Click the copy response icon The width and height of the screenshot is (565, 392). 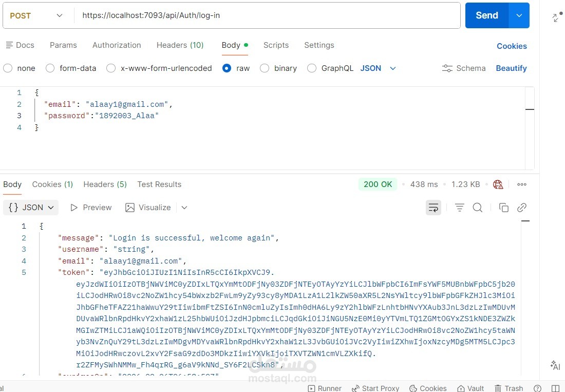coord(503,207)
